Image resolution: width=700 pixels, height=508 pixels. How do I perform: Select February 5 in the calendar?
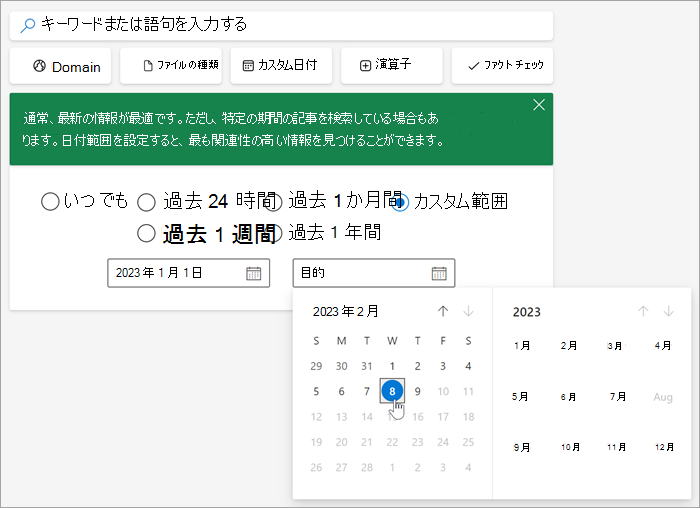pyautogui.click(x=316, y=391)
